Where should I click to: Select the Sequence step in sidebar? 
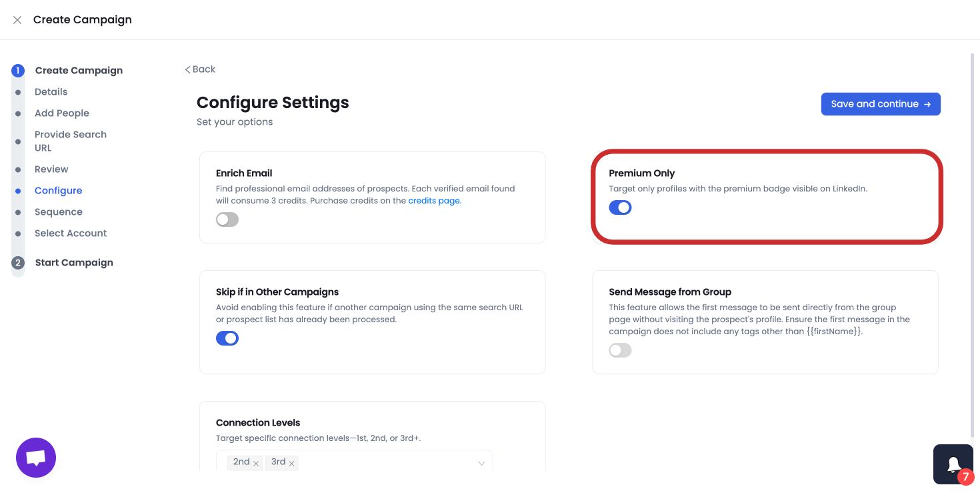pos(59,211)
